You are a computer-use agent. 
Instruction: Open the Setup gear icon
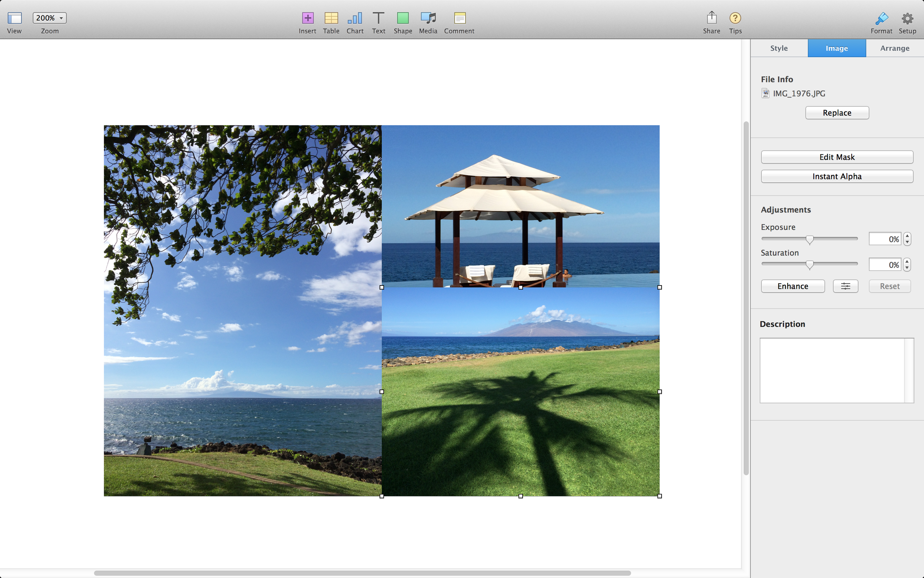coord(908,18)
